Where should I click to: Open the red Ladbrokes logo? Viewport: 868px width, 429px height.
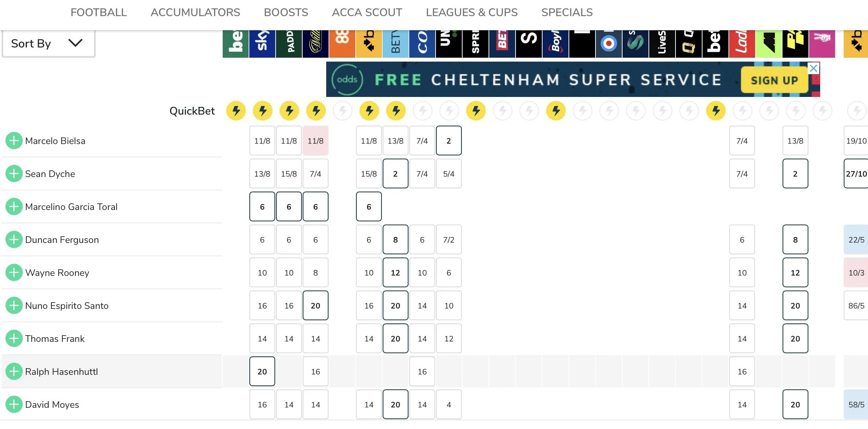[x=742, y=44]
